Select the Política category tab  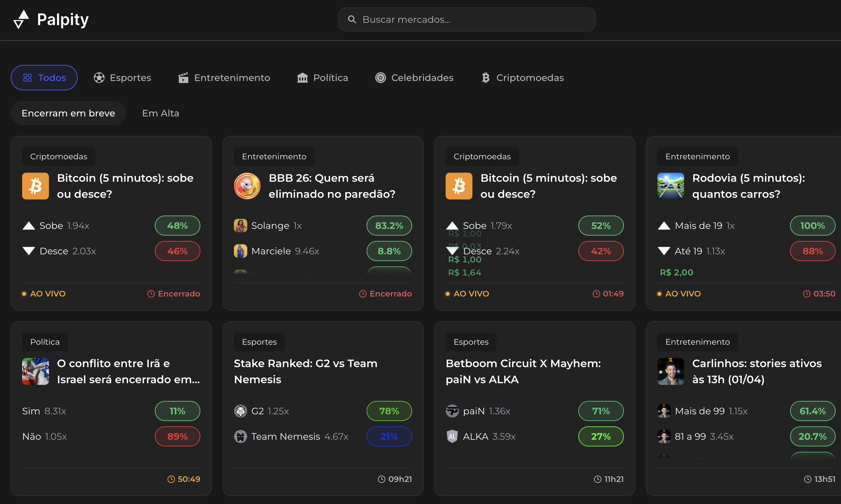pyautogui.click(x=323, y=78)
